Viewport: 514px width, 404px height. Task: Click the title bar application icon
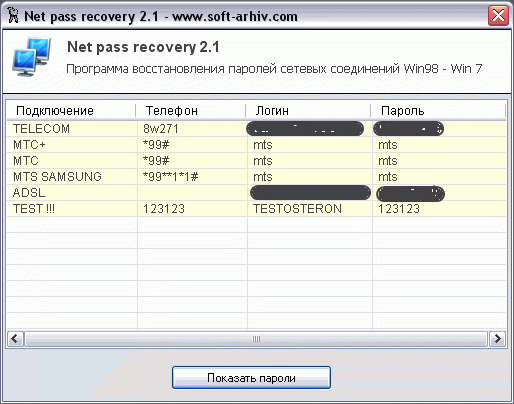click(x=13, y=15)
